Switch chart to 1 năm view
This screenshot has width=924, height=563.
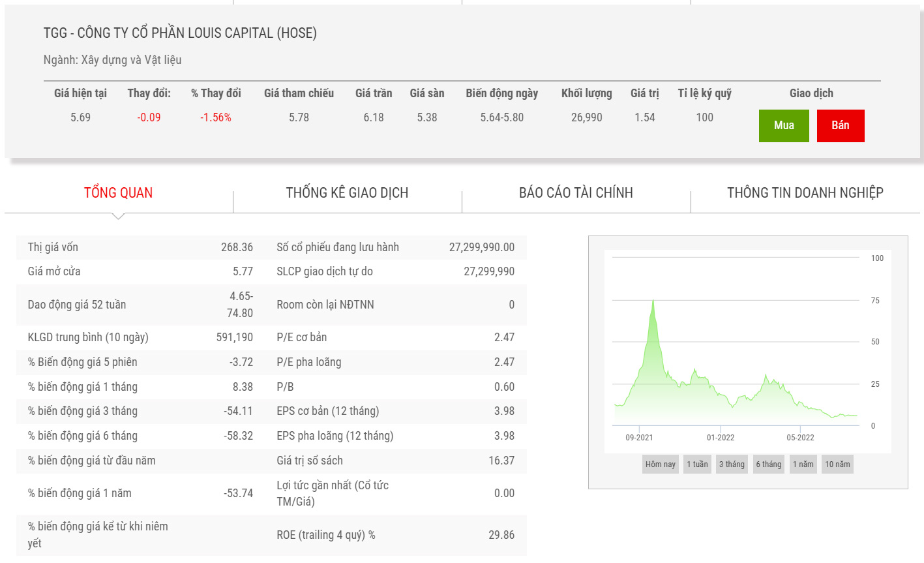(803, 464)
